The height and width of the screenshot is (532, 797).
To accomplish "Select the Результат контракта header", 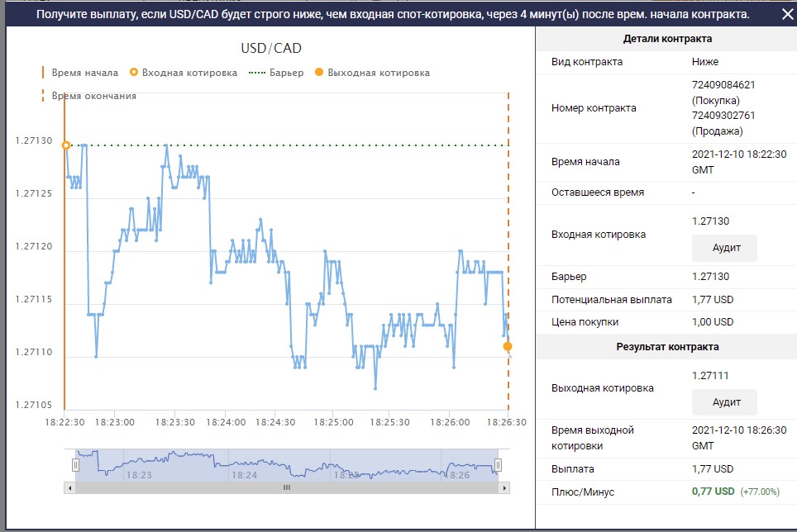I will 667,347.
